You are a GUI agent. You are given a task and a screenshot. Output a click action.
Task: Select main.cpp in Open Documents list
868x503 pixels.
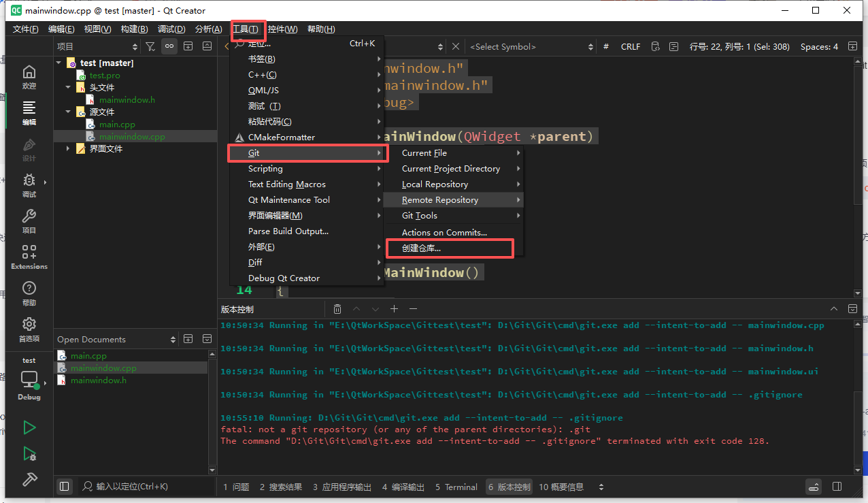coord(88,355)
